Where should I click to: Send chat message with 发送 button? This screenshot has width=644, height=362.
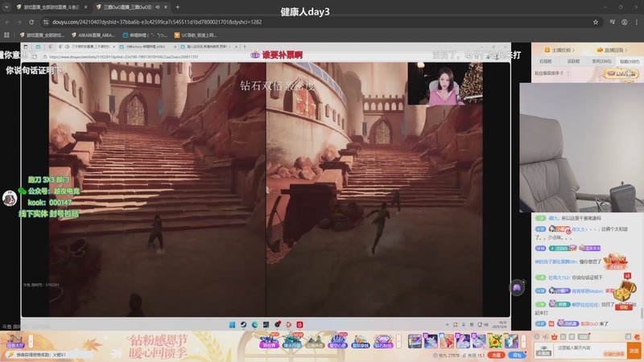634,351
